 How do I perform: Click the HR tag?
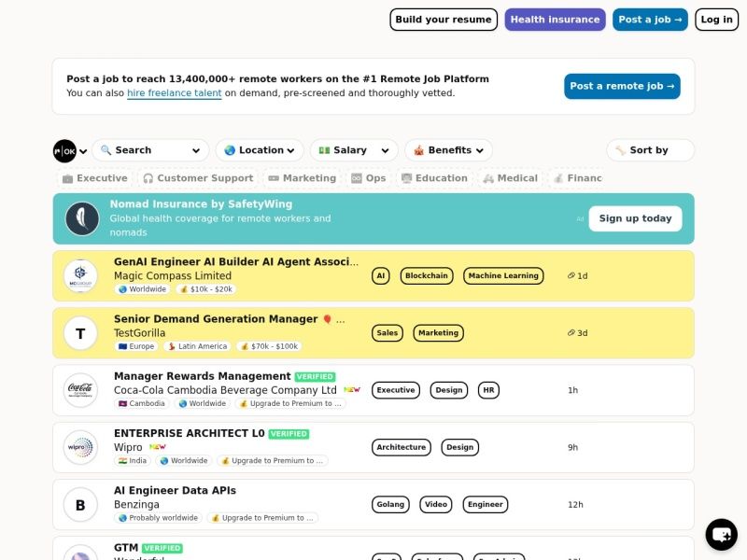488,390
